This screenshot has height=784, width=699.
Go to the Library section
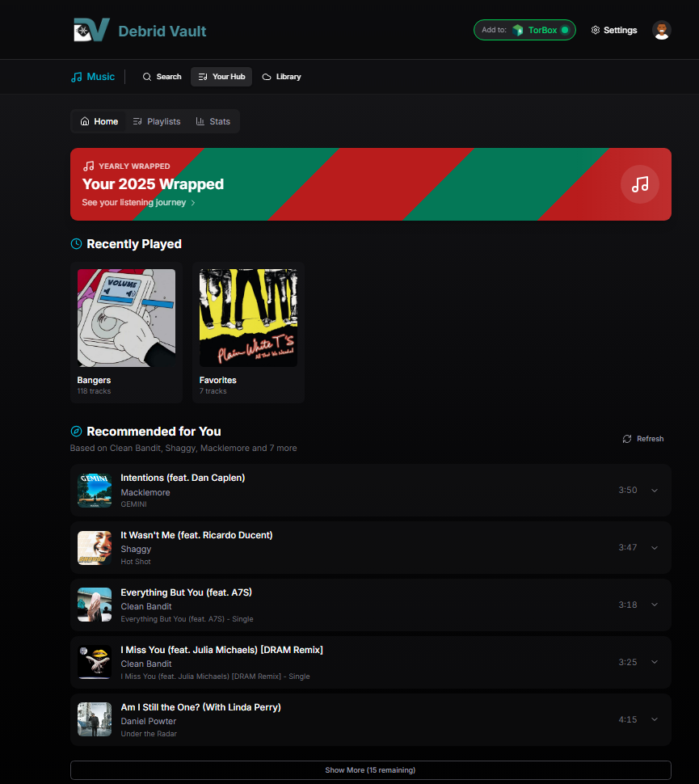coord(281,77)
